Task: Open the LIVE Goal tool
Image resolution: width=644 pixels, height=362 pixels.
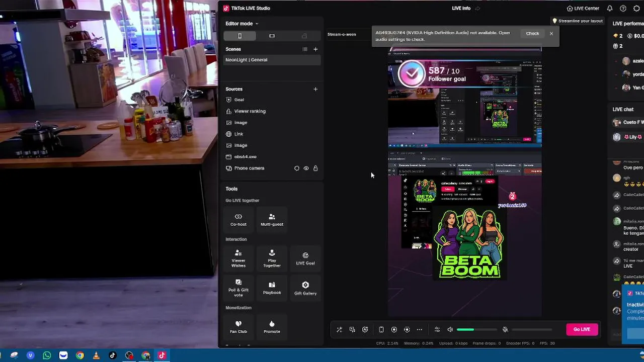Action: tap(305, 258)
